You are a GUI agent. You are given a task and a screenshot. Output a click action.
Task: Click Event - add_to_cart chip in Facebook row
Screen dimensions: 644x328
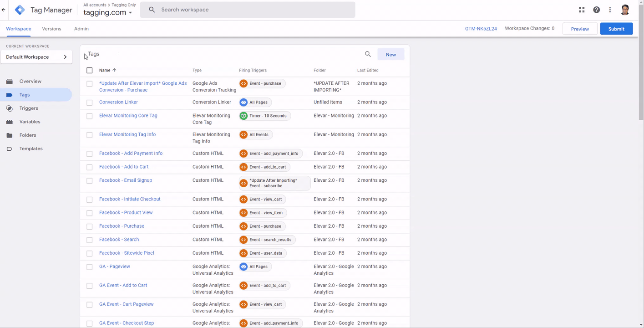264,167
